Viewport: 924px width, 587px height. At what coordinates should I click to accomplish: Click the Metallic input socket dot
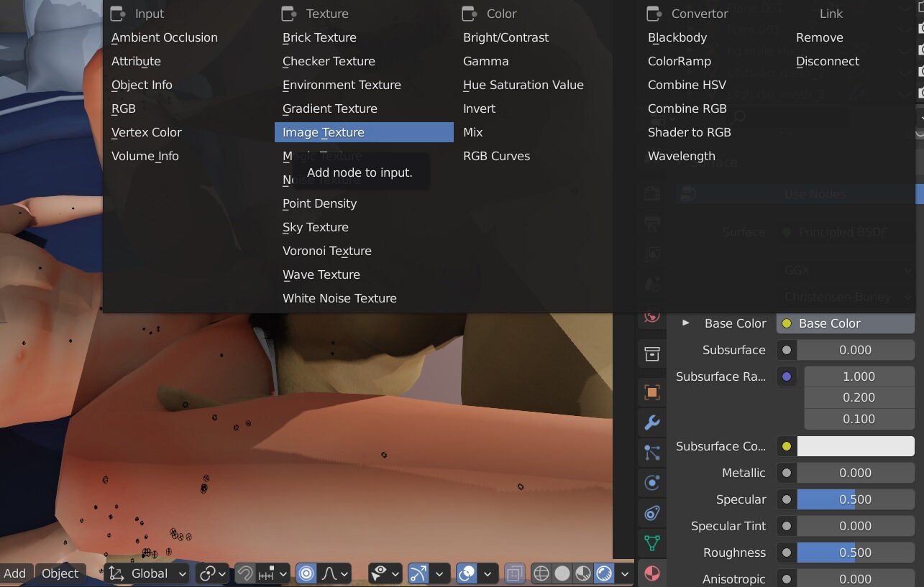(787, 473)
